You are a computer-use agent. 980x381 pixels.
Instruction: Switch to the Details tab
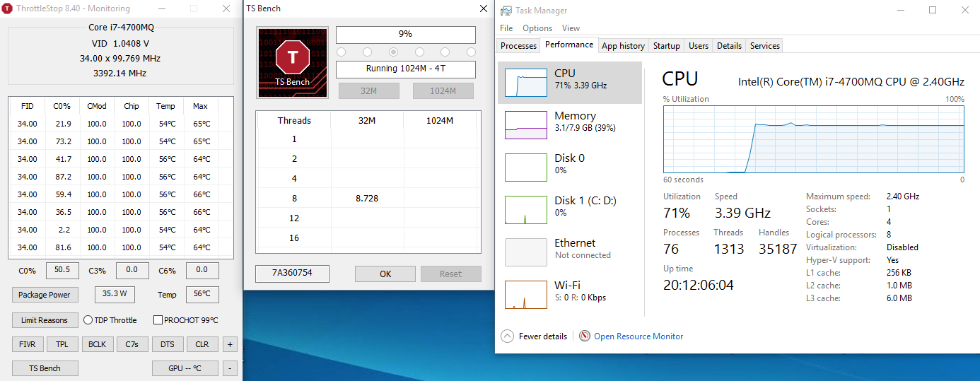point(729,46)
